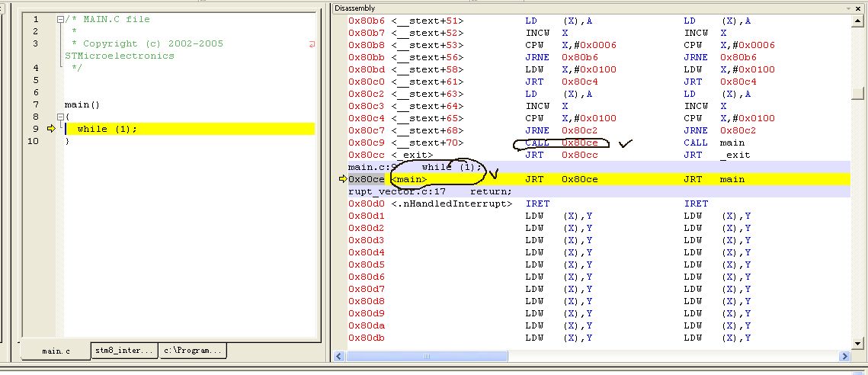Click address 0x80d8 in Disassembly
The height and width of the screenshot is (375, 868).
(367, 301)
